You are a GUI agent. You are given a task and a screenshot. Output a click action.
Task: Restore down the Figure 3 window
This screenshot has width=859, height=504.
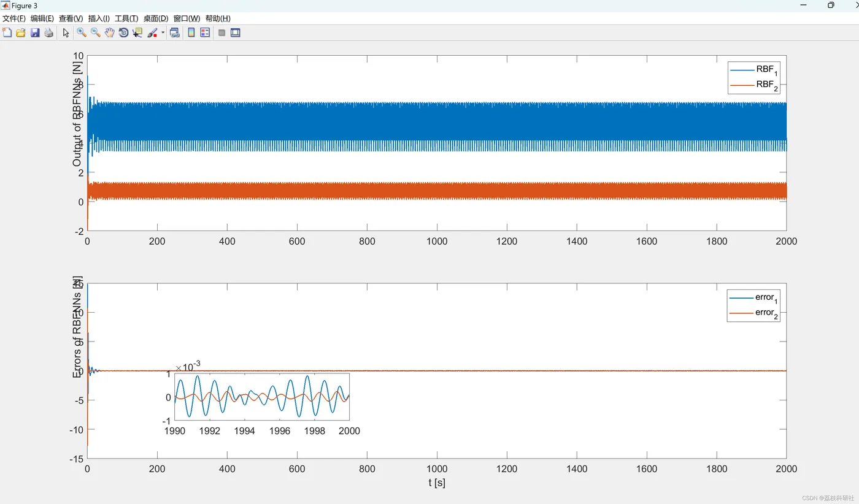click(x=831, y=5)
